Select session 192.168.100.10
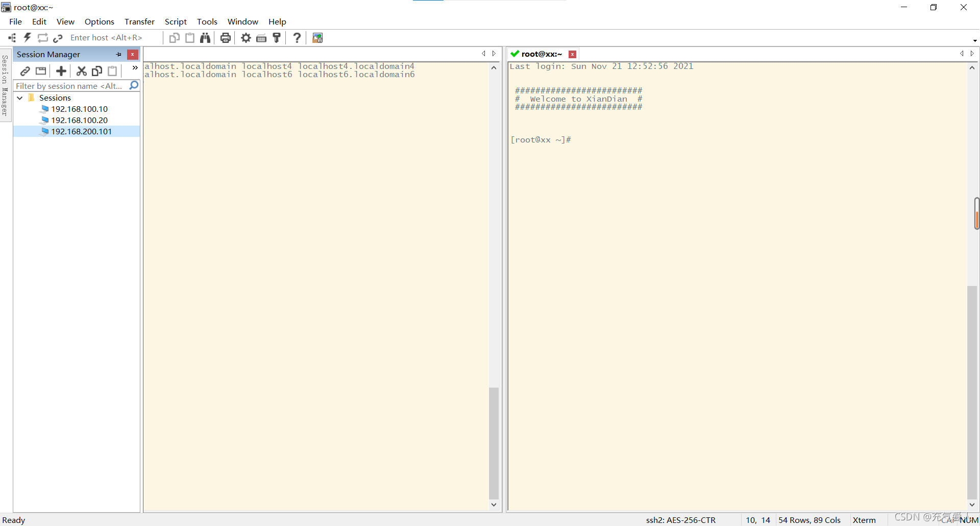 80,109
